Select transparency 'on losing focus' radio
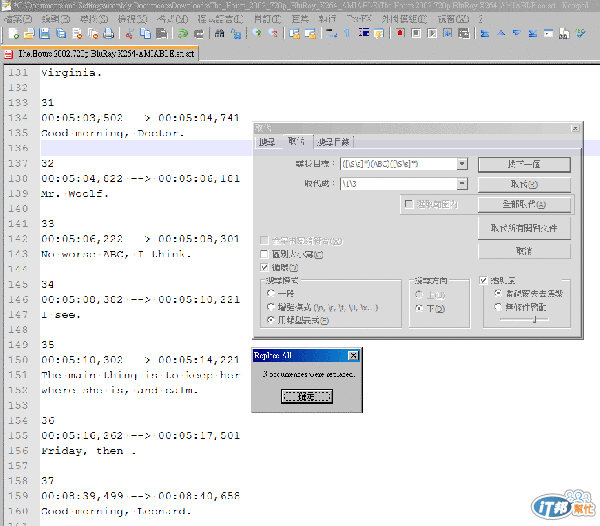The height and width of the screenshot is (526, 600). pyautogui.click(x=498, y=293)
